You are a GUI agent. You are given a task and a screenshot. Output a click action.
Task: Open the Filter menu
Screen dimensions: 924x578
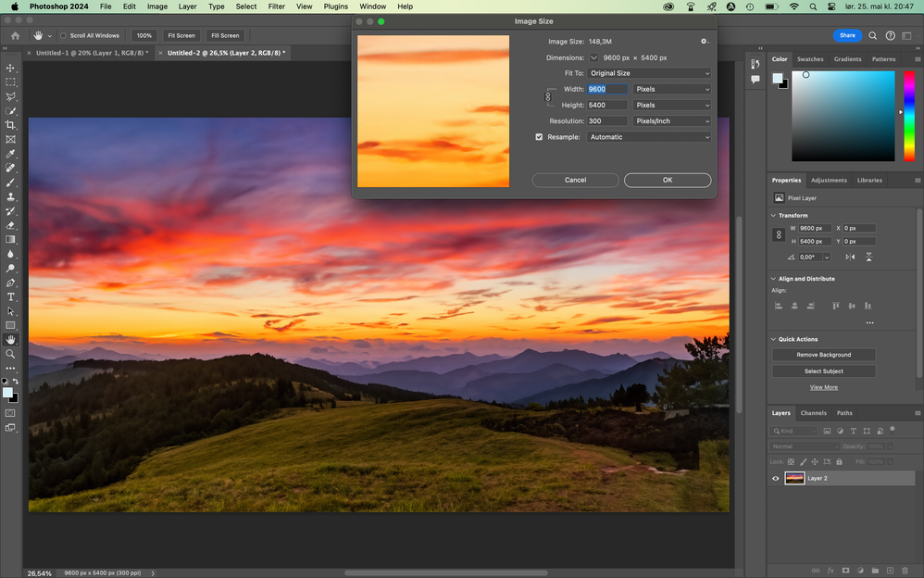[x=277, y=6]
